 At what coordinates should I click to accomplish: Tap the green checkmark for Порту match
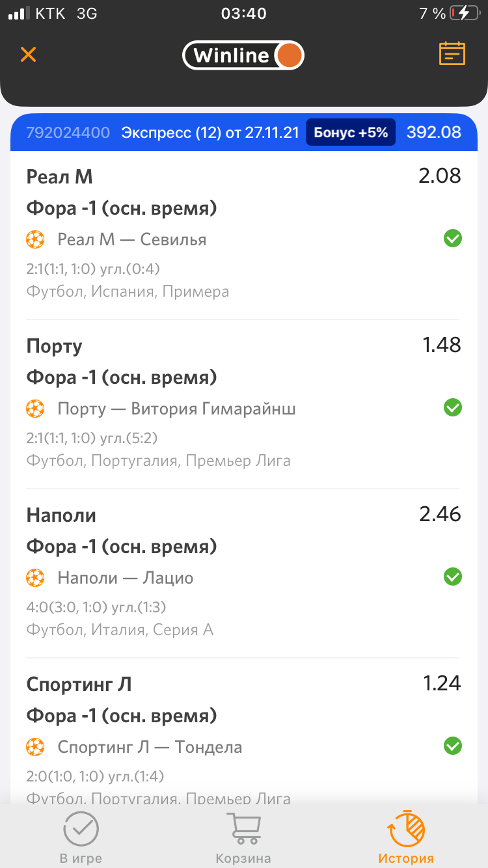(453, 408)
